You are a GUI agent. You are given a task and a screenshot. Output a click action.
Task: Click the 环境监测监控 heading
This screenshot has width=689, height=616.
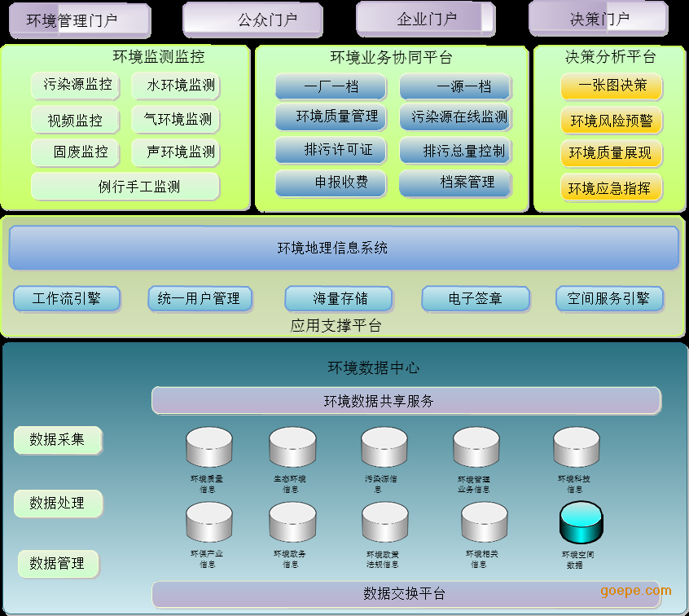coord(159,57)
